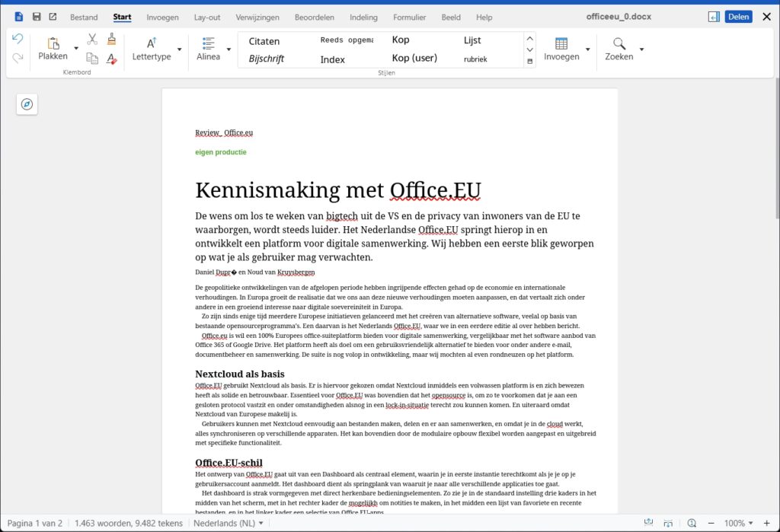This screenshot has width=780, height=532.
Task: Switch to the Beoordelen tab
Action: pos(315,18)
